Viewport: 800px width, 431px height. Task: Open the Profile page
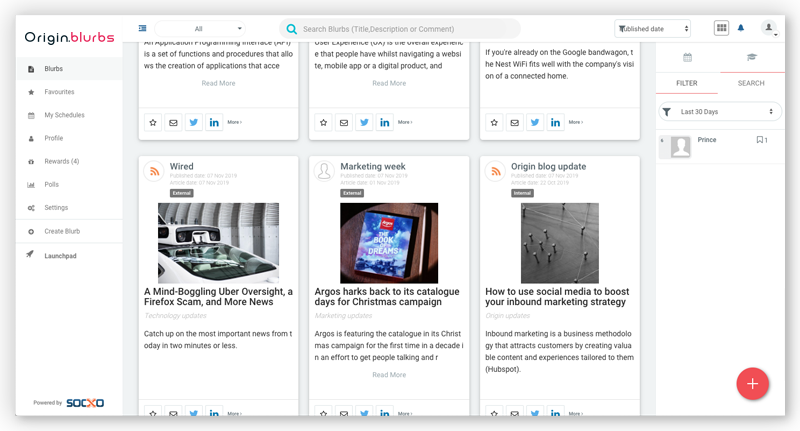pyautogui.click(x=69, y=138)
